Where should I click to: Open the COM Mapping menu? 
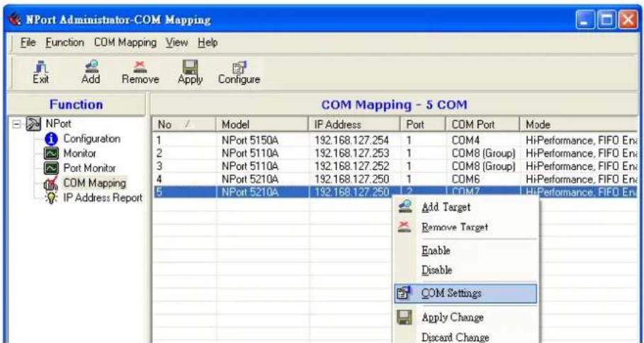(x=125, y=43)
